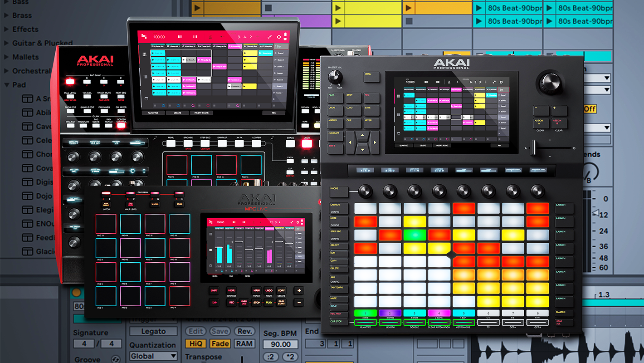
Task: Click the Seg. BPM 90.00 field
Action: pyautogui.click(x=281, y=344)
